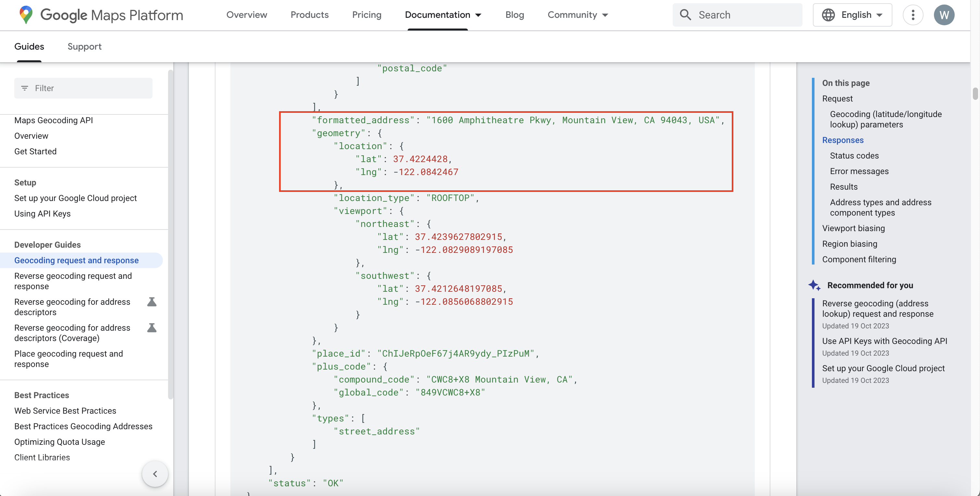This screenshot has width=980, height=496.
Task: Collapse the left navigation with the chevron button
Action: 155,474
